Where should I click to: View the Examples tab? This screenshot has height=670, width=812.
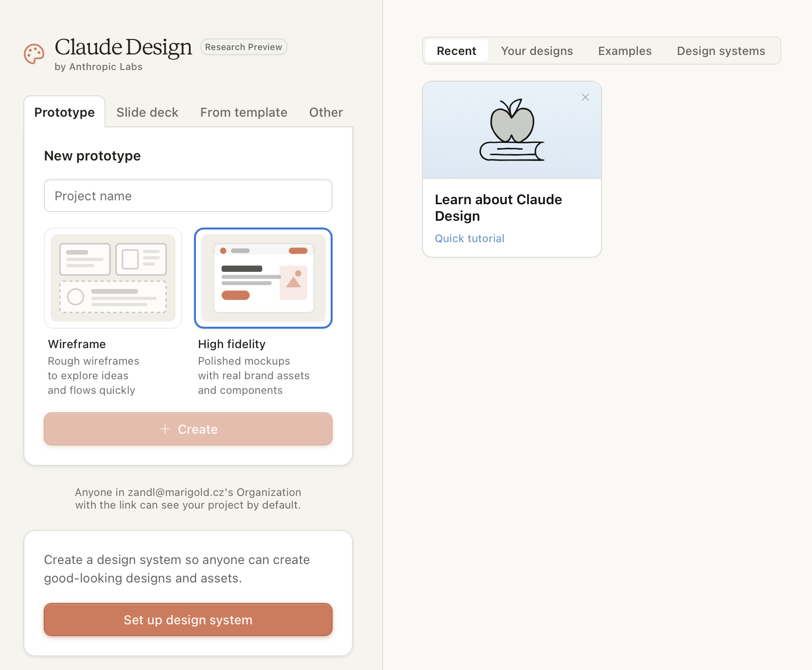(625, 51)
